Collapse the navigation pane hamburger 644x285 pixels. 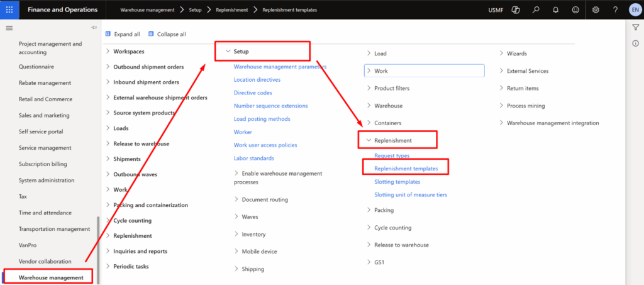point(9,28)
